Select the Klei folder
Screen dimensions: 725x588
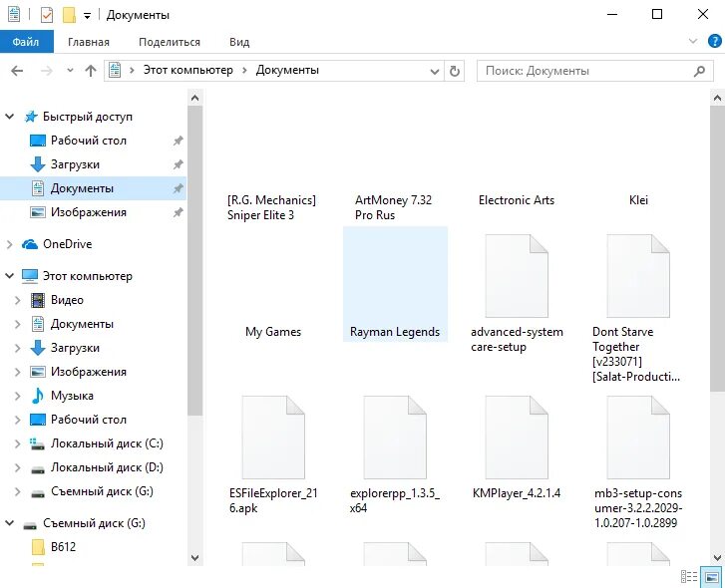click(638, 200)
